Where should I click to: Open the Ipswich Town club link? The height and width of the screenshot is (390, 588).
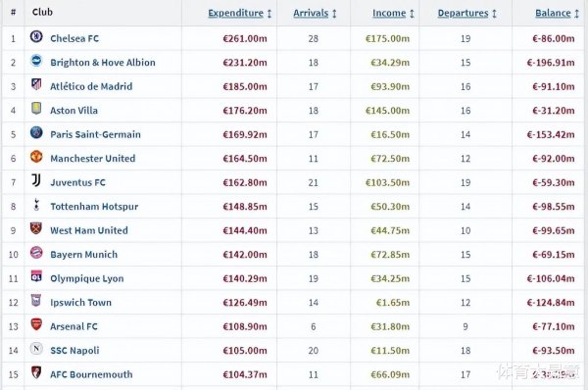pos(81,303)
